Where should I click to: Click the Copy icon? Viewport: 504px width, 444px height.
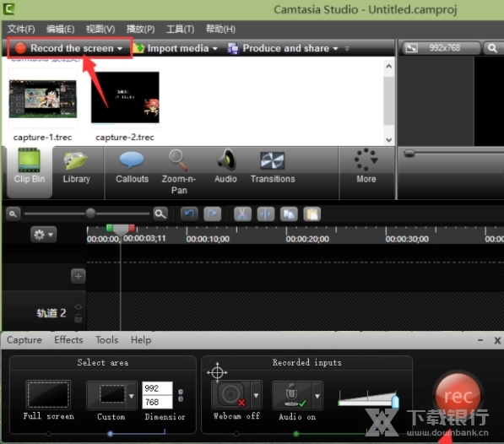point(289,214)
